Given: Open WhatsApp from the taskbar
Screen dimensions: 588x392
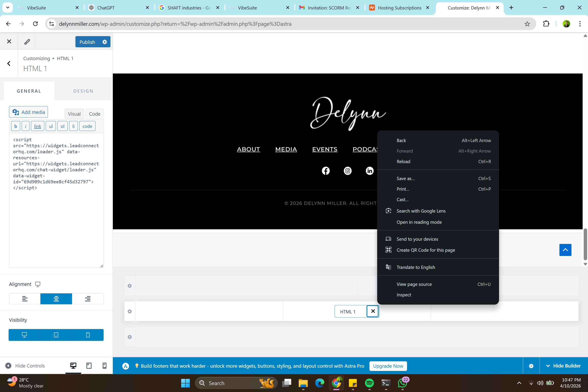Looking at the screenshot, I should [x=403, y=383].
